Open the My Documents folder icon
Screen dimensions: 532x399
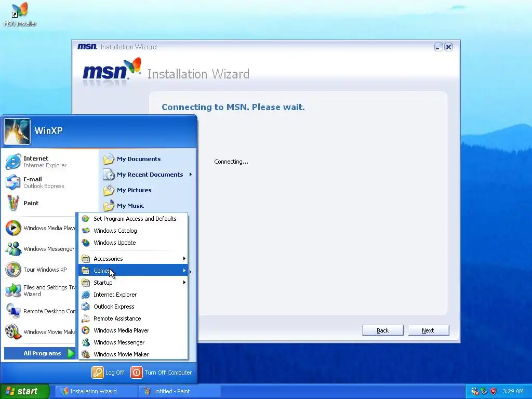pos(109,159)
